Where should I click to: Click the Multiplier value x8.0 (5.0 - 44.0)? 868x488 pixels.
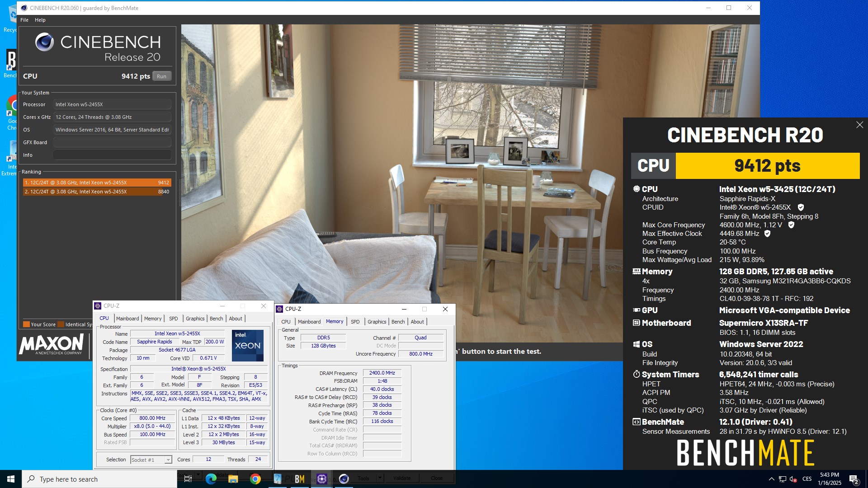[152, 427]
